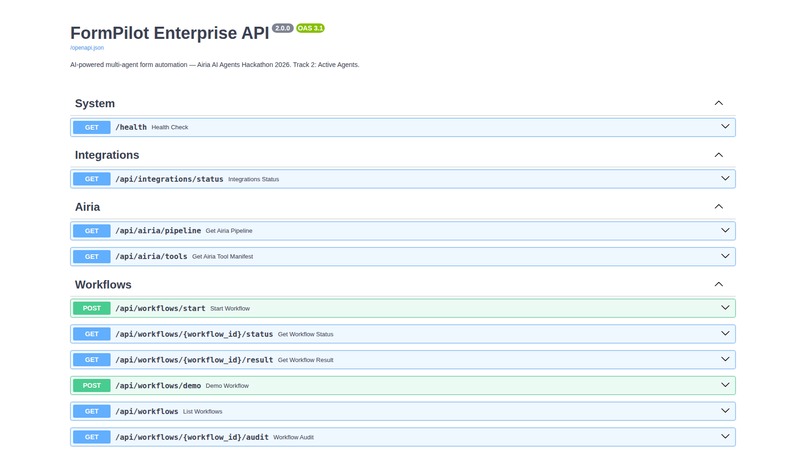Click the GET badge for Workflow Status
806x459 pixels.
pyautogui.click(x=91, y=334)
